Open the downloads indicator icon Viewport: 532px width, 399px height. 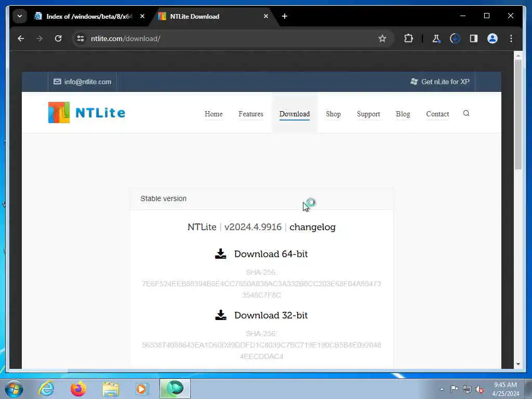click(x=455, y=38)
